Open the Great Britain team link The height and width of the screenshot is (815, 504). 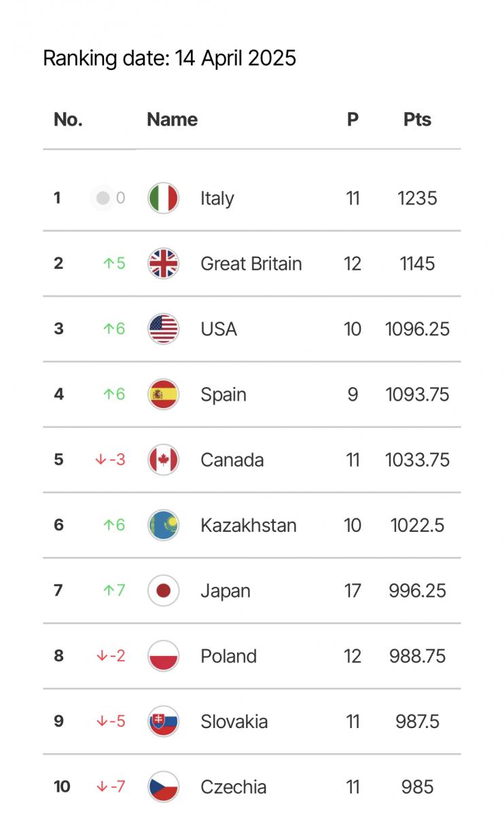pos(251,264)
